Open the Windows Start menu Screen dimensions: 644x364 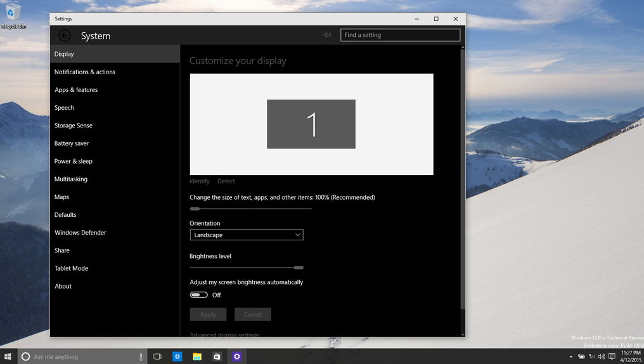[8, 356]
